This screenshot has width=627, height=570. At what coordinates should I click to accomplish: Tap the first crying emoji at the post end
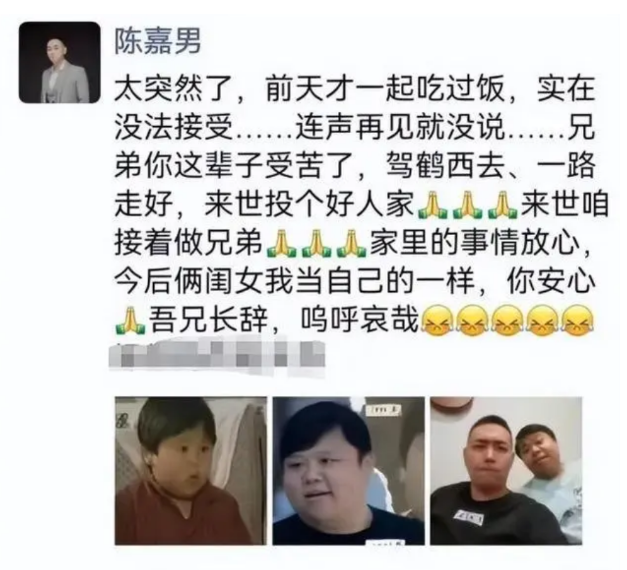(437, 320)
